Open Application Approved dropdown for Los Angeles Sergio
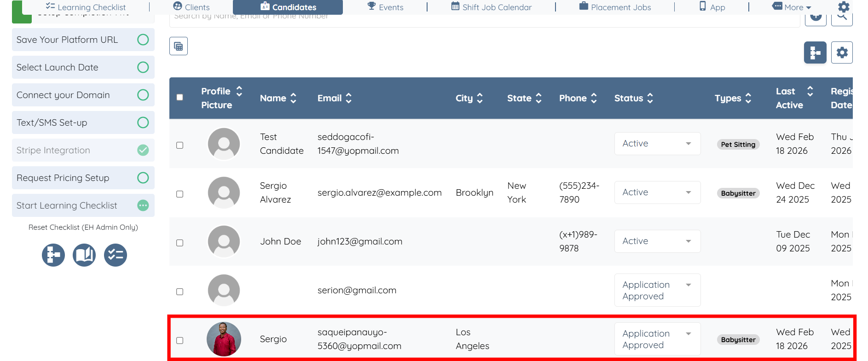 click(657, 339)
